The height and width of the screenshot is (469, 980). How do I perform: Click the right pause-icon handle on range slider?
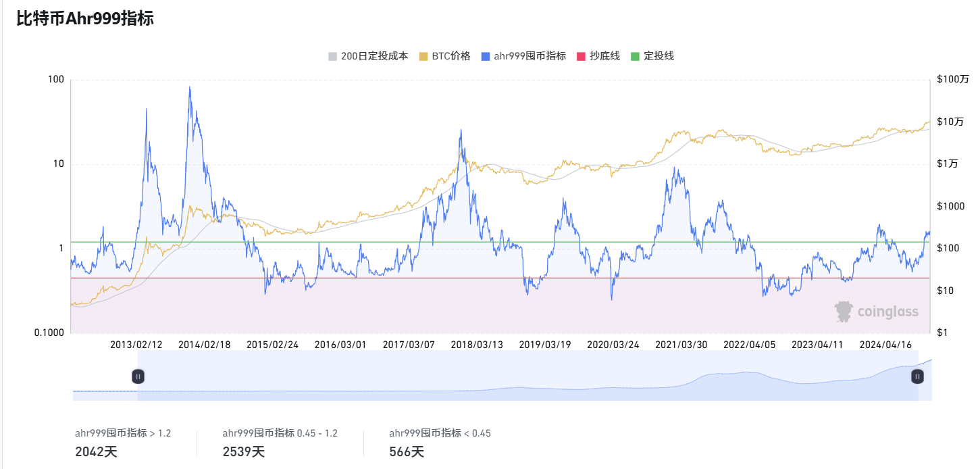[917, 376]
